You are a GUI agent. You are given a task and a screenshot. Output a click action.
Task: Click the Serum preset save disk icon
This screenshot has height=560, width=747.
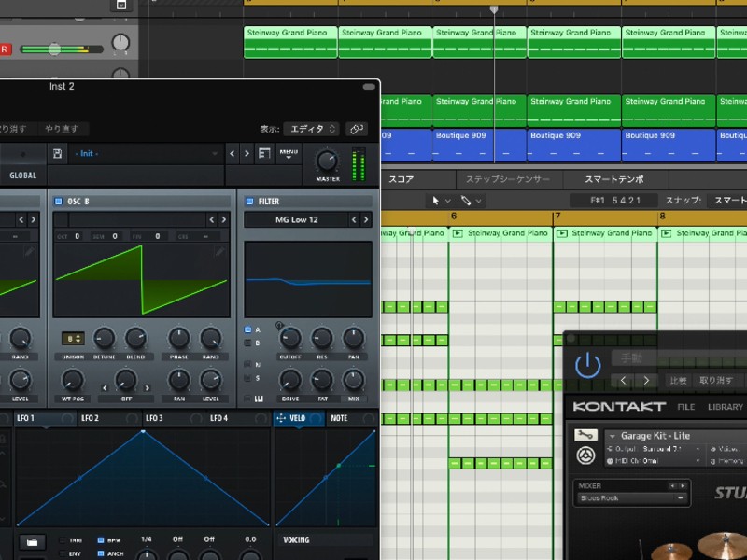[58, 153]
